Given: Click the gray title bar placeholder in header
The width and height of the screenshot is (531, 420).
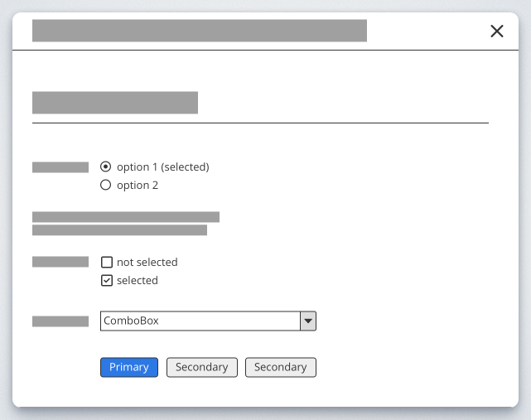Looking at the screenshot, I should (199, 31).
